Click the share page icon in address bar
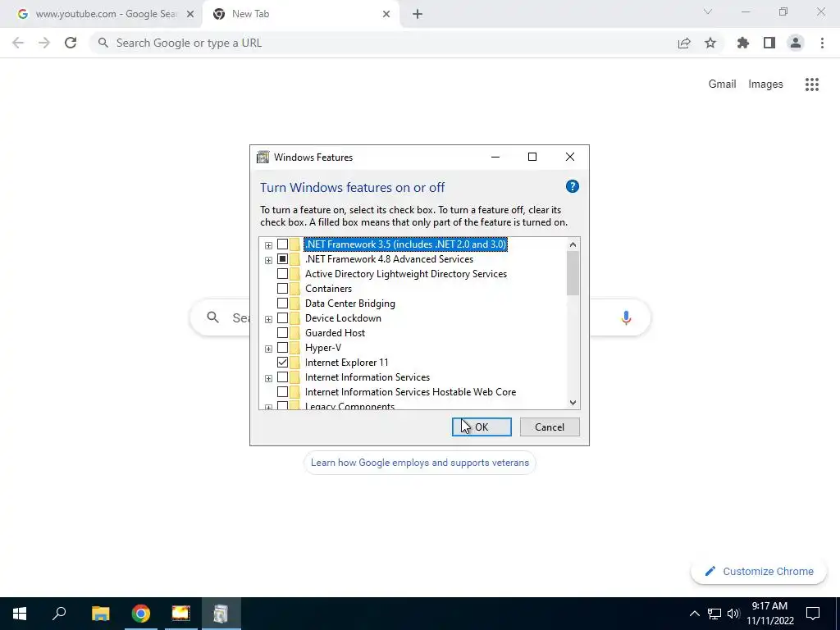The image size is (840, 630). [684, 43]
